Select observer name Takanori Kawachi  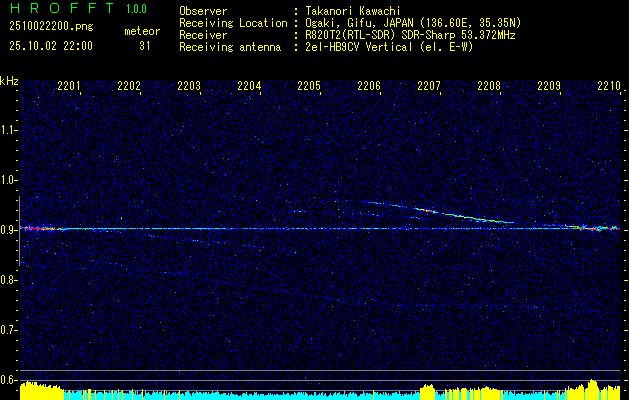coord(353,11)
